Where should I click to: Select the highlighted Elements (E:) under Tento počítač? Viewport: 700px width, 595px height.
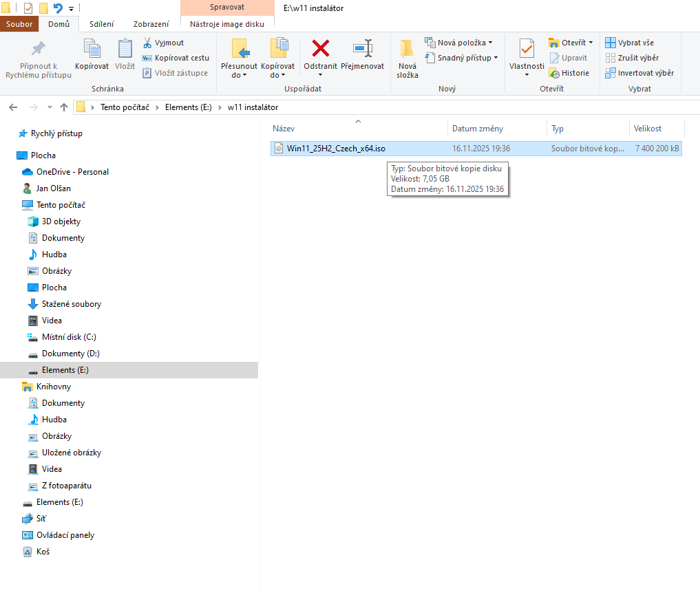(x=129, y=370)
